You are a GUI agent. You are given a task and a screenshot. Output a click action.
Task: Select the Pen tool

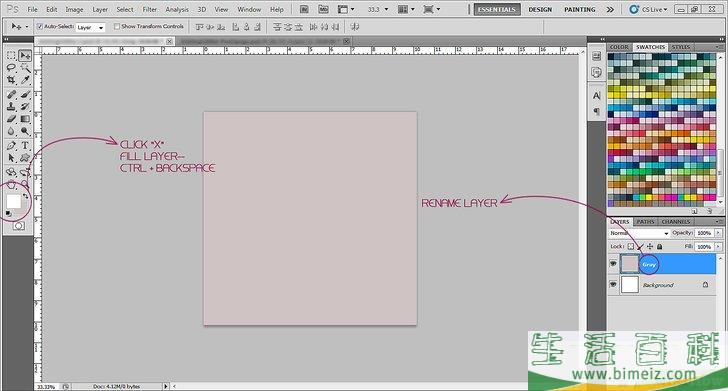pyautogui.click(x=11, y=146)
